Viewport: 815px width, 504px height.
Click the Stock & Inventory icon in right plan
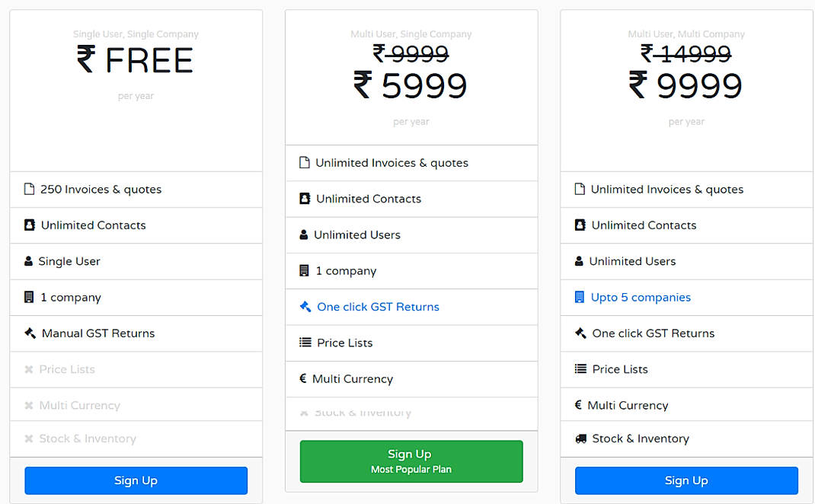581,439
